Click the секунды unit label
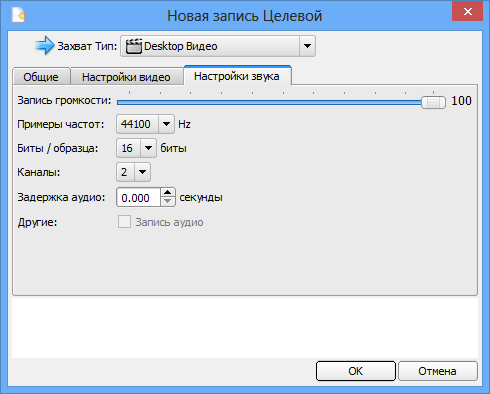Image resolution: width=490 pixels, height=394 pixels. pyautogui.click(x=201, y=197)
